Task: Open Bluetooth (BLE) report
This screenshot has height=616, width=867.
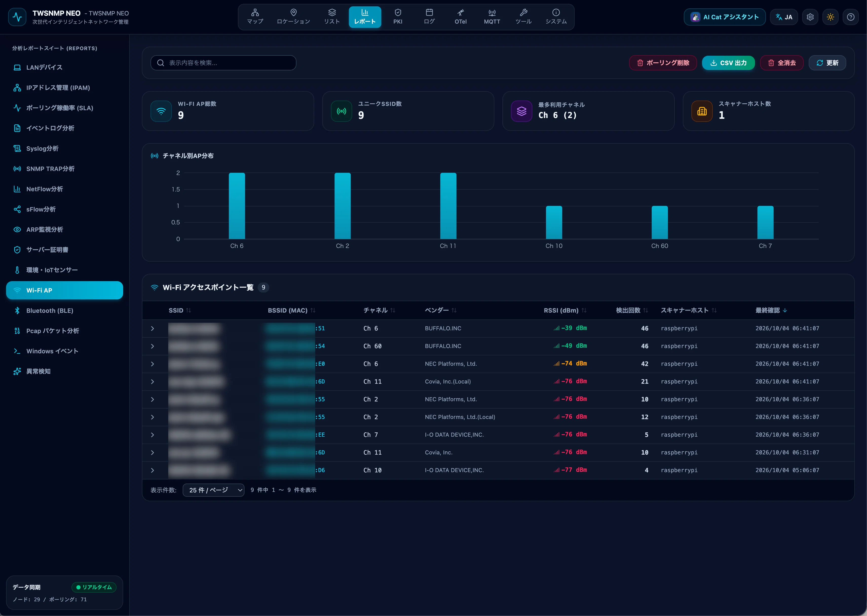Action: point(65,311)
